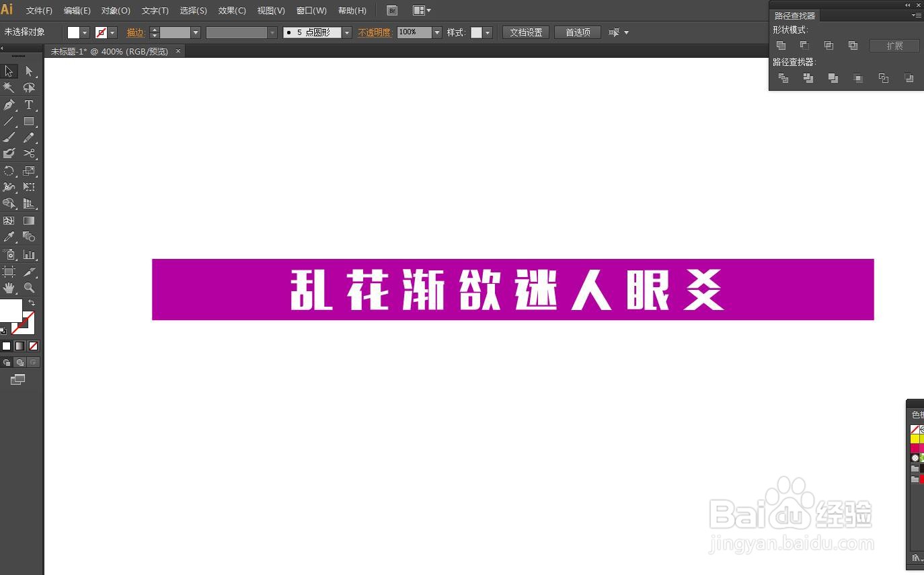Open 样式 graphic style dropdown
The image size is (924, 575).
click(488, 32)
